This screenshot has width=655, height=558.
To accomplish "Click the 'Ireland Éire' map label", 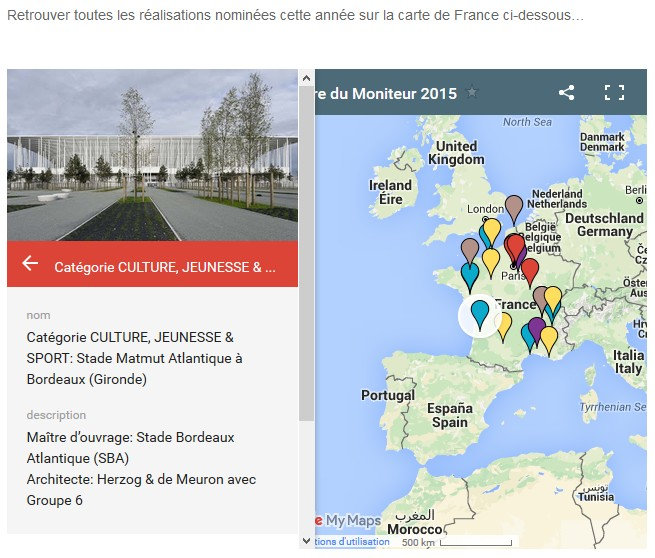I will tap(390, 192).
